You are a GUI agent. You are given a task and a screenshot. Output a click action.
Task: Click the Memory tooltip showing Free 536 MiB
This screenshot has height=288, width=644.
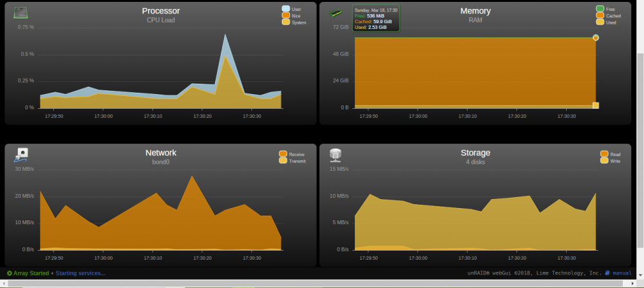click(x=376, y=17)
